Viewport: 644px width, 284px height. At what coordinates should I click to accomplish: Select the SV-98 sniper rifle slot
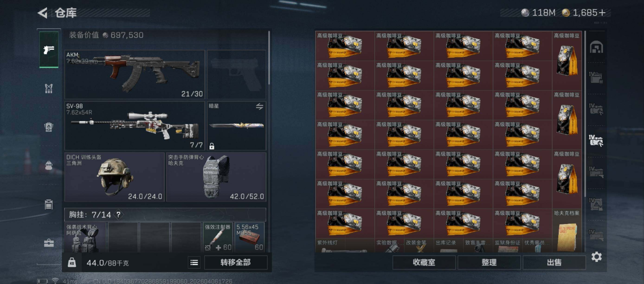[135, 126]
